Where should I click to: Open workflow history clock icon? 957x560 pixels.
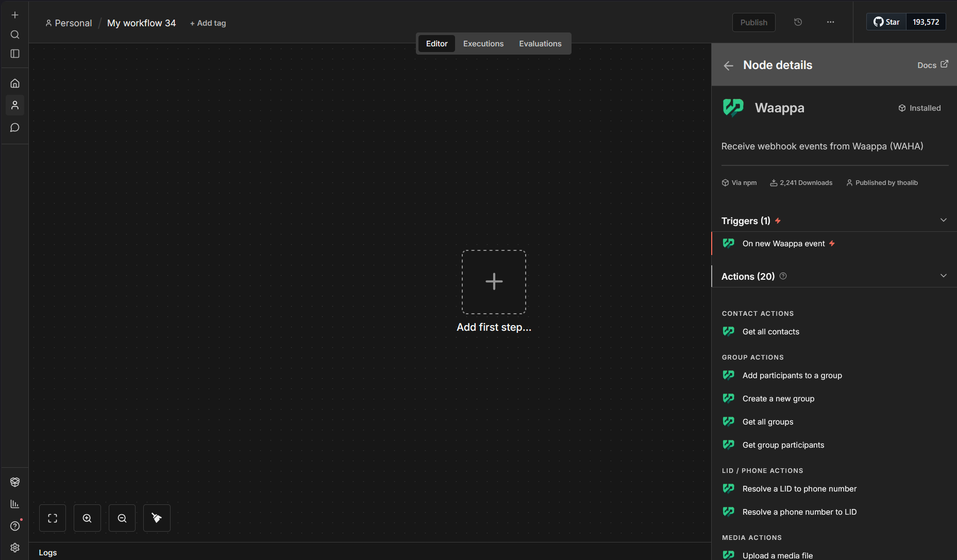coord(798,22)
